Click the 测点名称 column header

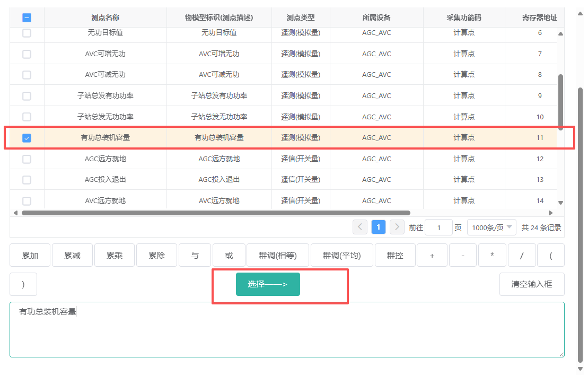coord(105,18)
